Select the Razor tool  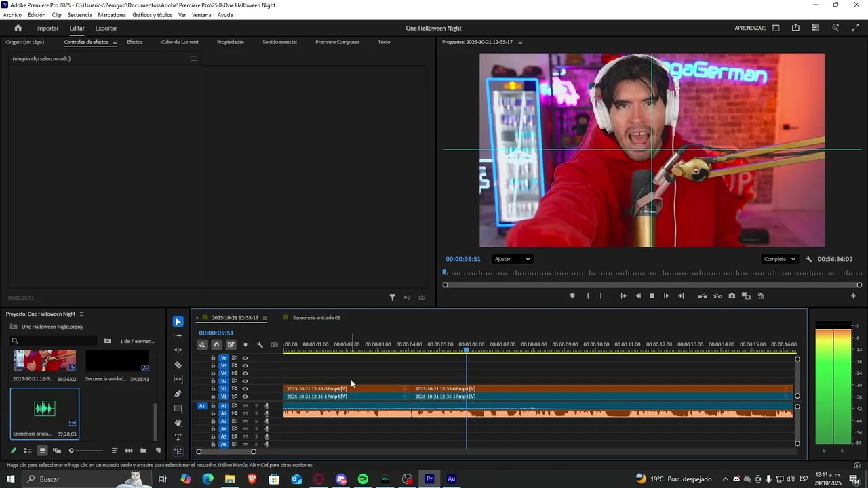click(178, 365)
